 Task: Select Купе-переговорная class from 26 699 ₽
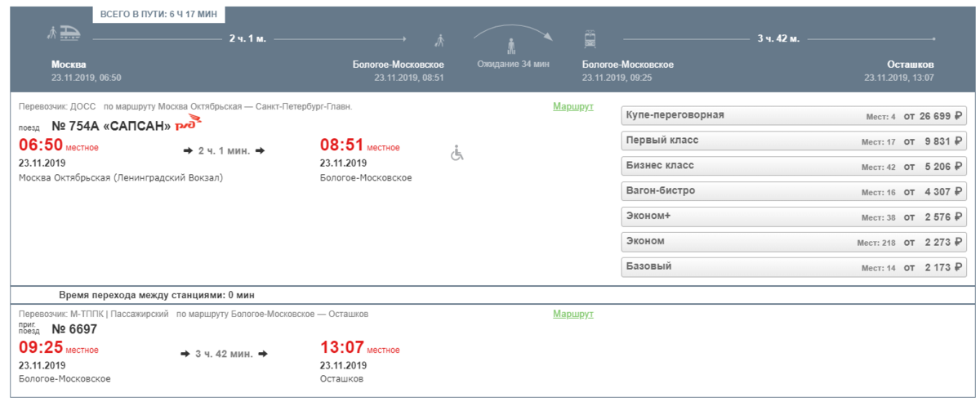pos(794,115)
